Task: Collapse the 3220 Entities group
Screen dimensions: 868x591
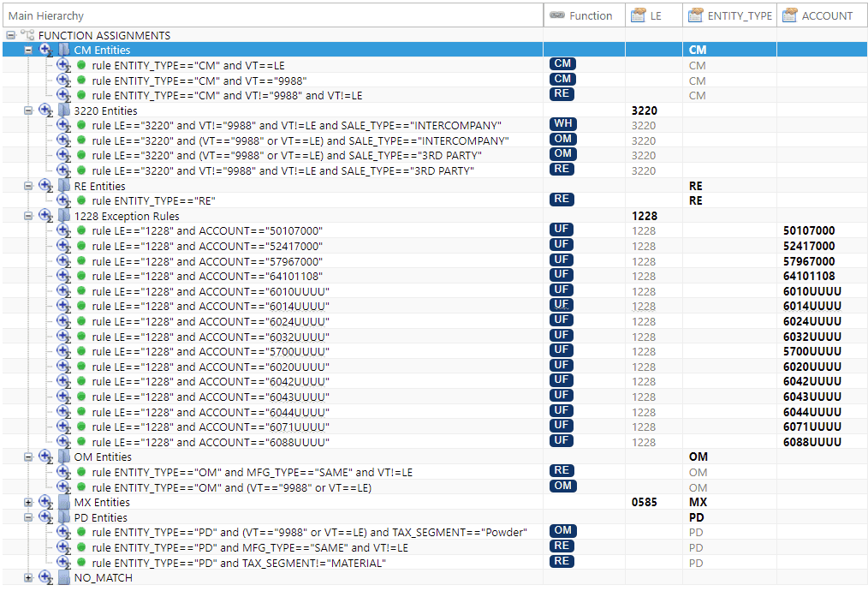Action: (28, 110)
